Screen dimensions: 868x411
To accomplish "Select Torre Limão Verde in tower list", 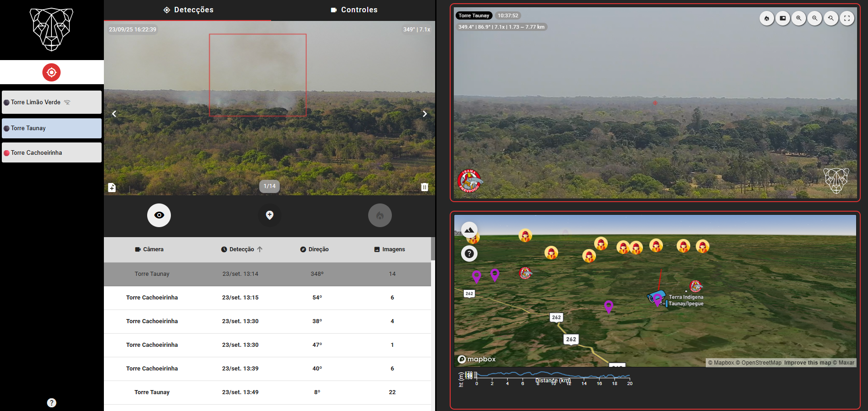I will pyautogui.click(x=51, y=102).
